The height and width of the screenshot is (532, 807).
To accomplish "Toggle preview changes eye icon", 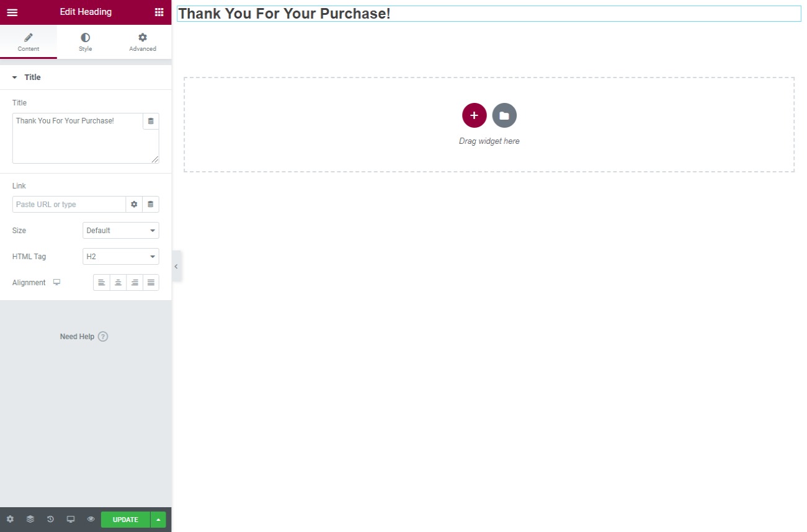I will point(91,519).
